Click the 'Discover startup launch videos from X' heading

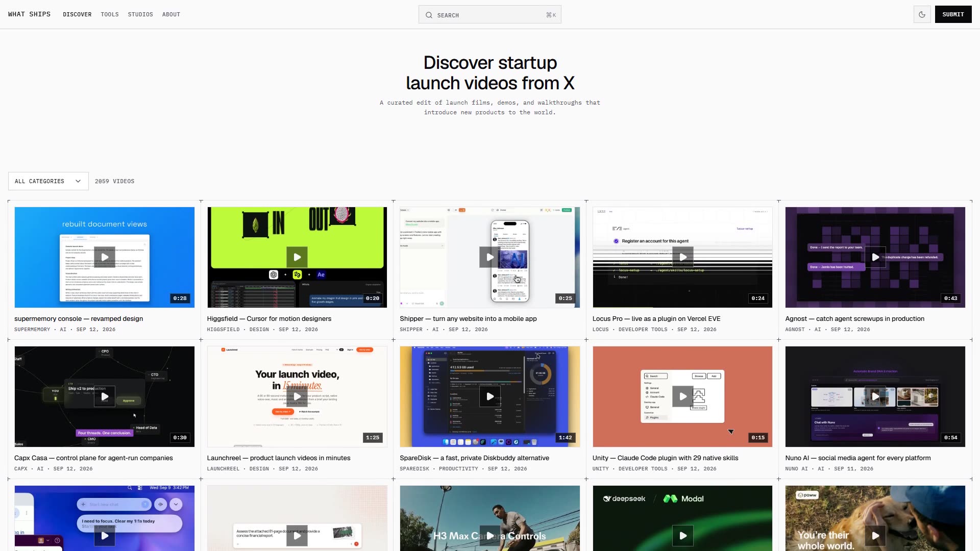point(490,72)
